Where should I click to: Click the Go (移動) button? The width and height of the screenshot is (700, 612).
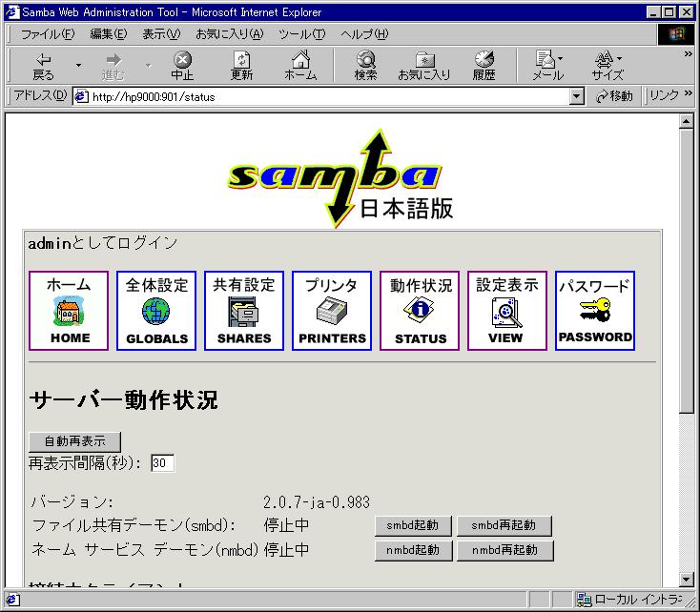615,96
